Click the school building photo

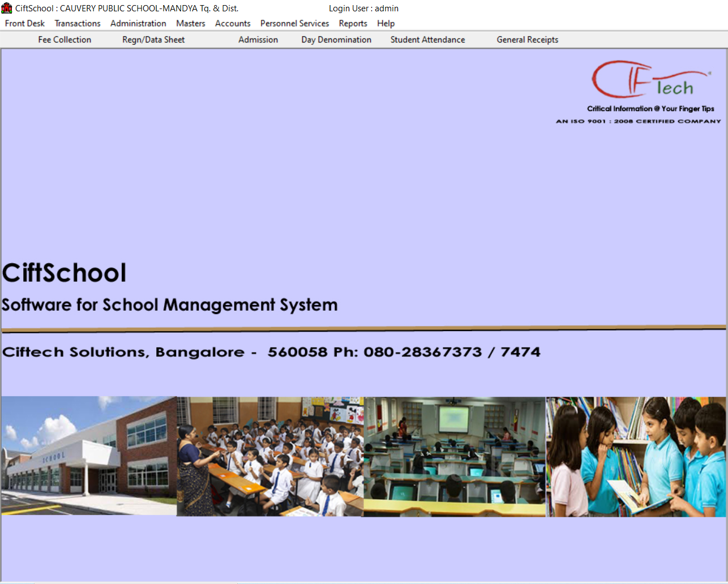(89, 456)
